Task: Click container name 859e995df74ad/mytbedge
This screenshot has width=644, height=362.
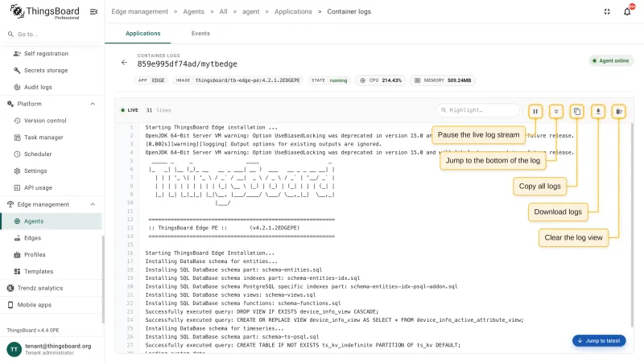Action: tap(188, 64)
